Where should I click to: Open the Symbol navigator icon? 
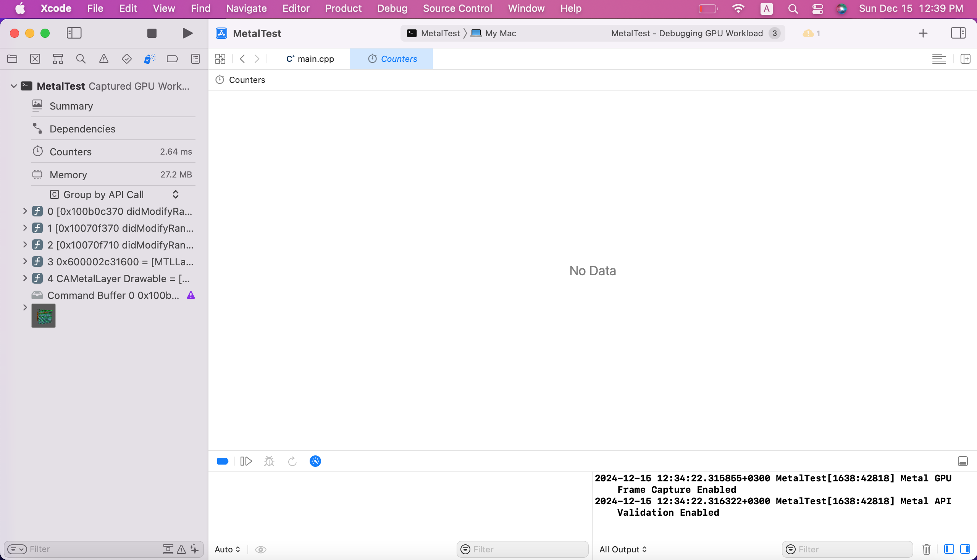point(58,59)
